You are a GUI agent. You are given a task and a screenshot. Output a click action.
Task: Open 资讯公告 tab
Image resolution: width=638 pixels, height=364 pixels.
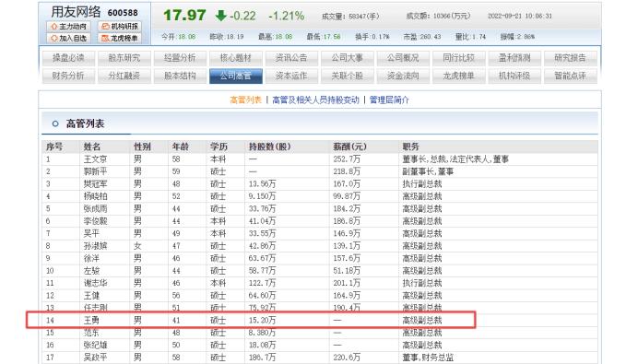click(291, 58)
